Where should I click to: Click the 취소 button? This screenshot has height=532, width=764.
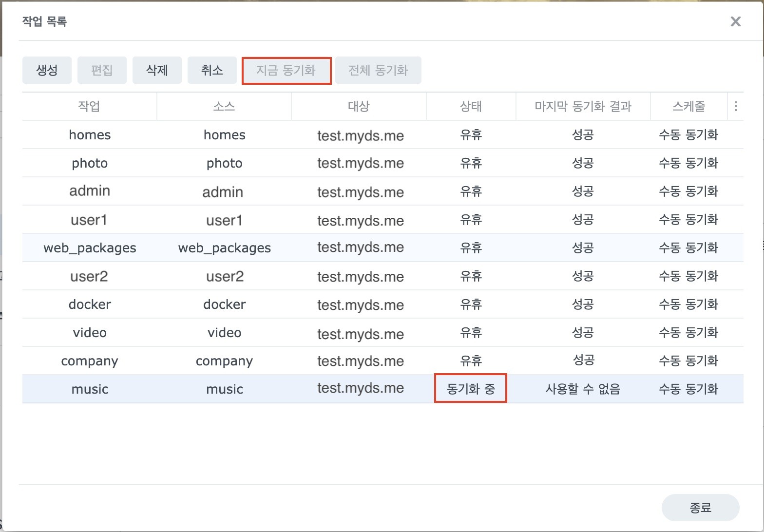click(212, 70)
